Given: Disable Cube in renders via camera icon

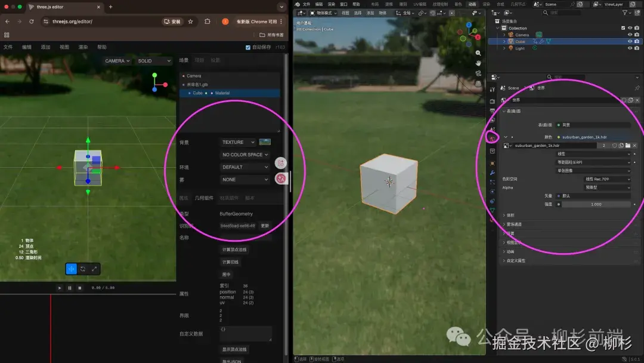Looking at the screenshot, I should click(x=637, y=42).
